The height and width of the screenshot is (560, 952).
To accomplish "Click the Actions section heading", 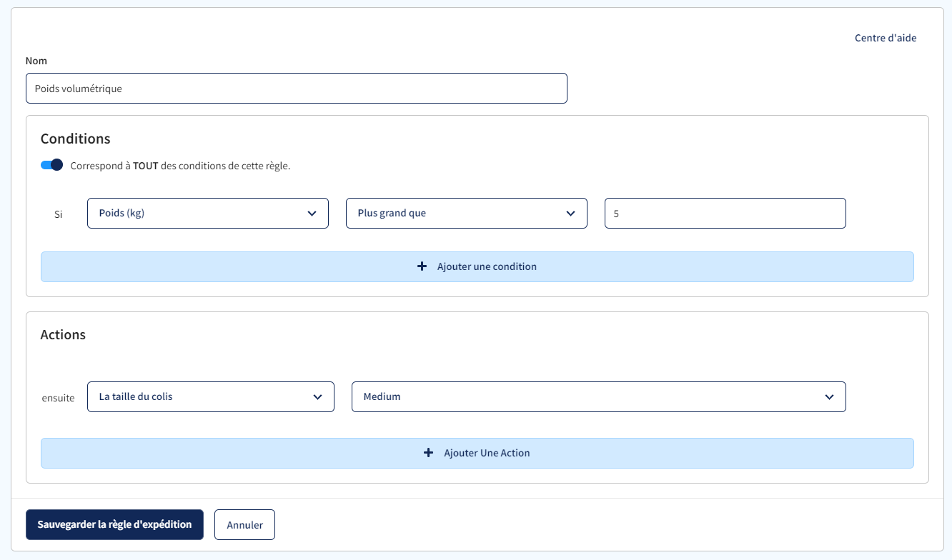I will (63, 334).
